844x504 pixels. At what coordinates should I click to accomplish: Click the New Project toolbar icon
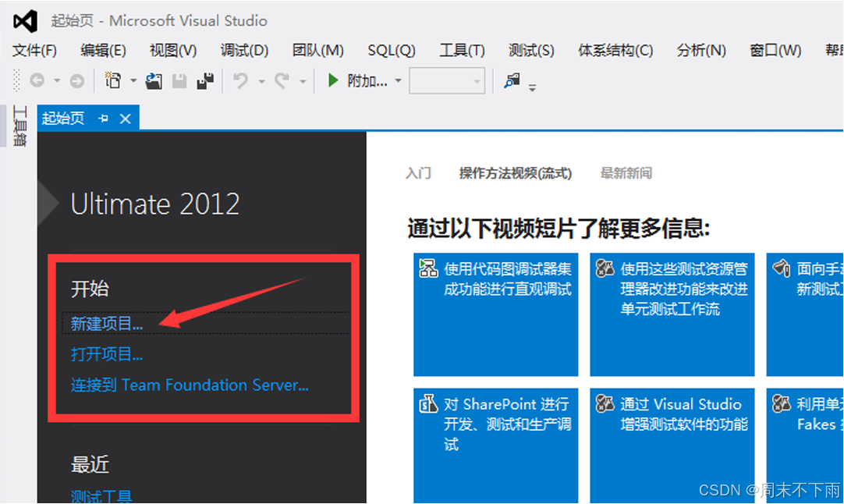tap(113, 80)
